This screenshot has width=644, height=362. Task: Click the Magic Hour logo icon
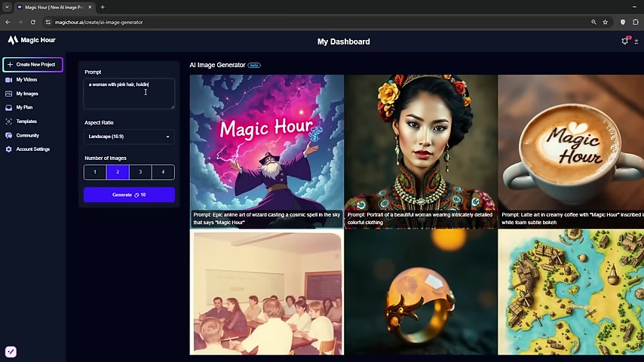[13, 40]
